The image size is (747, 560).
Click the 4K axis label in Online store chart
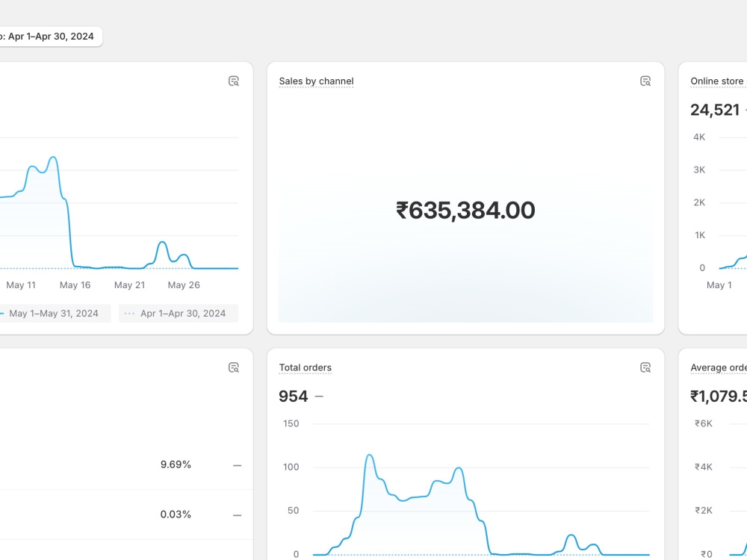point(699,137)
